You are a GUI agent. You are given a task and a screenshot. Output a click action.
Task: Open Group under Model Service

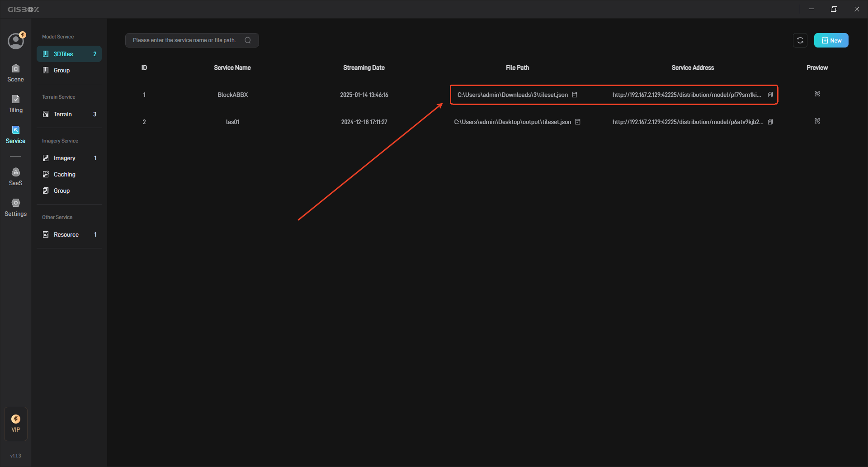coord(69,70)
